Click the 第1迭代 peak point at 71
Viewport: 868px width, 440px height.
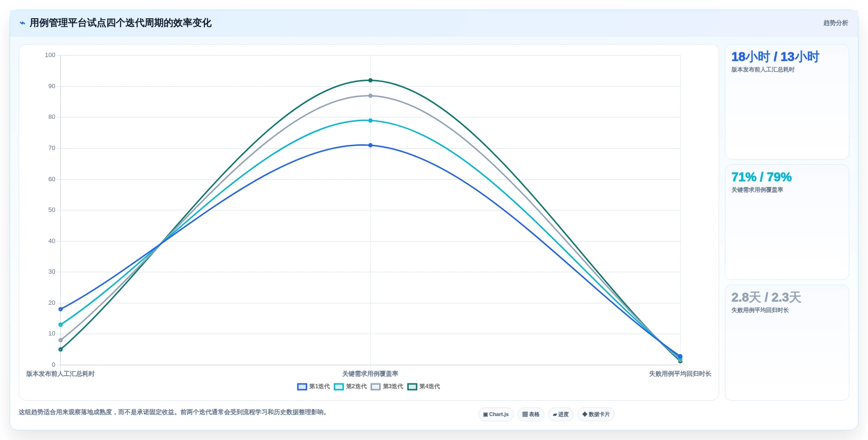(370, 145)
